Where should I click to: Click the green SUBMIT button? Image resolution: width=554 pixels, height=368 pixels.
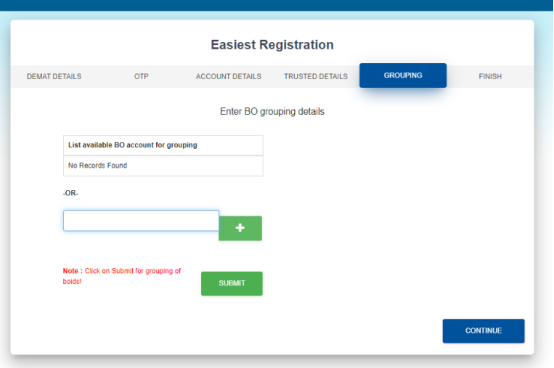click(x=232, y=283)
